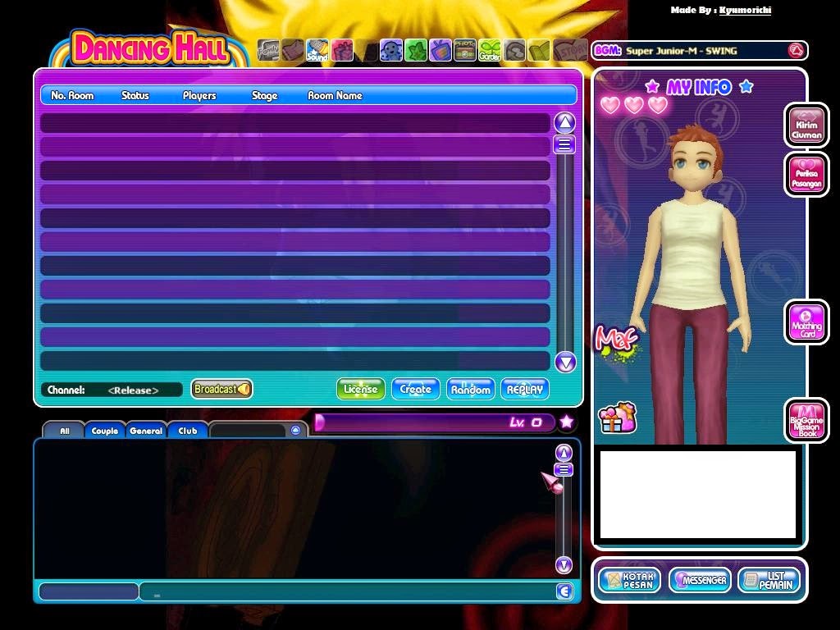Click the olive open book icon
840x630 pixels.
pos(539,50)
